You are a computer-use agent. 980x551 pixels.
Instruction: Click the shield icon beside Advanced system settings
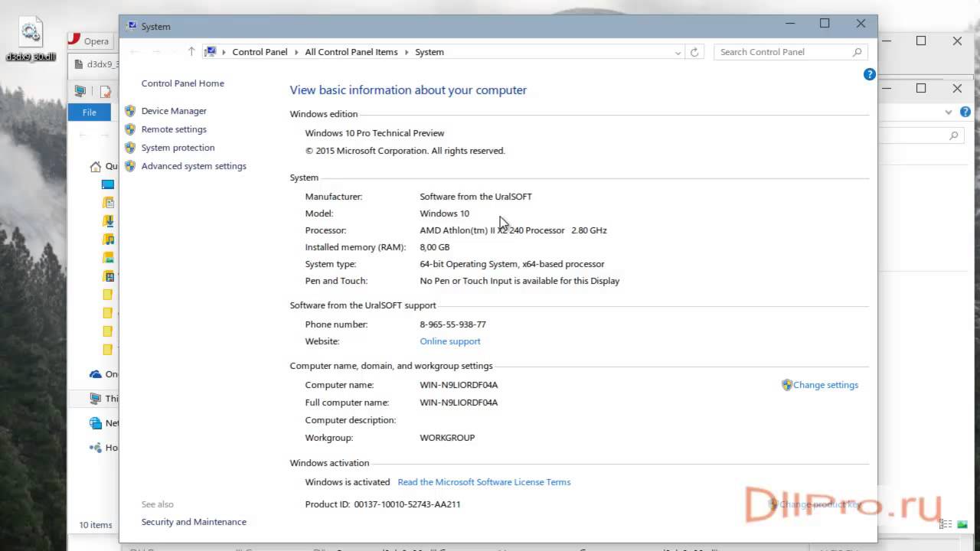pos(130,166)
